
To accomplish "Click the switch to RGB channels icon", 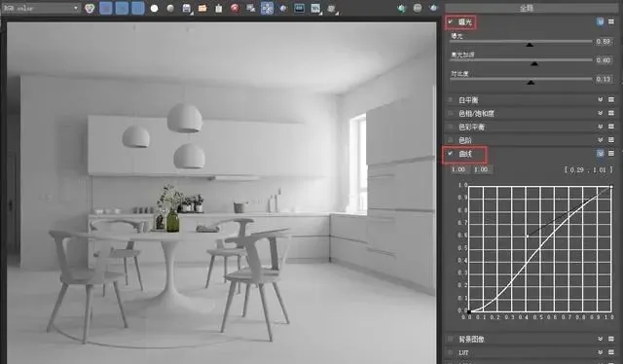I will click(x=90, y=8).
